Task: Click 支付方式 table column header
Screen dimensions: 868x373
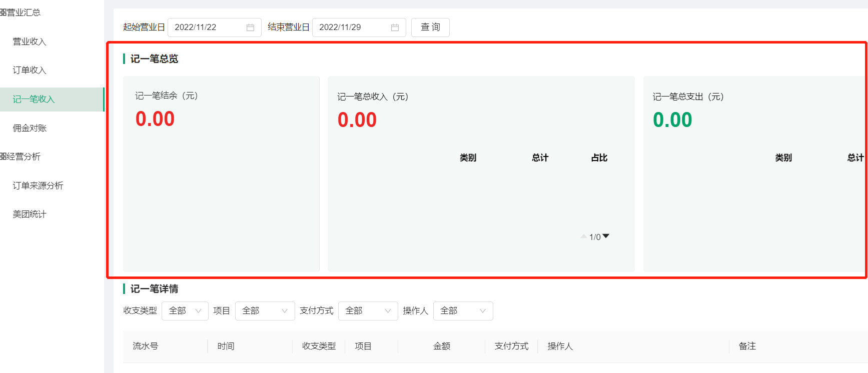Action: click(x=512, y=346)
